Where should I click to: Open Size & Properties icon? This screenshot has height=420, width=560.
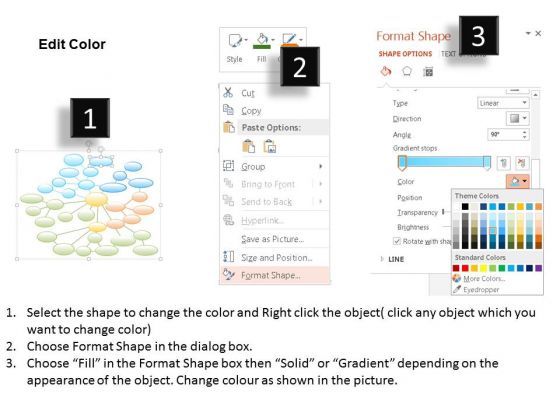point(428,72)
